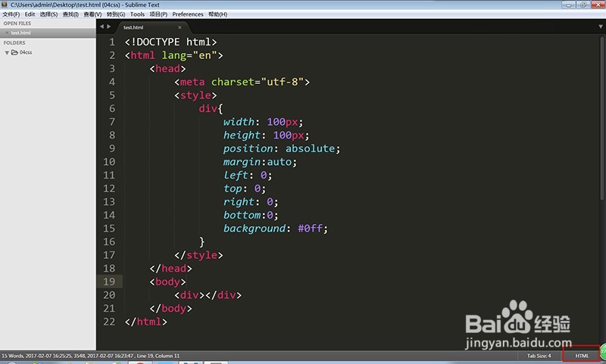Click the OPEN FILES header
The image size is (606, 364).
[x=17, y=23]
